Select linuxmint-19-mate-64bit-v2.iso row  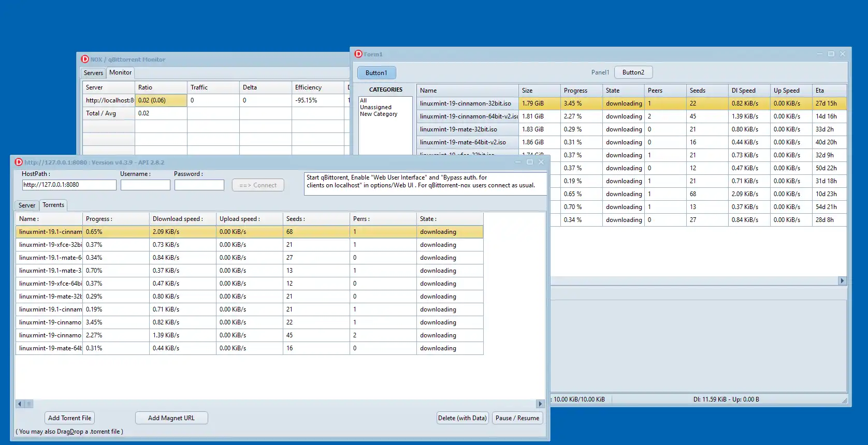tap(463, 142)
